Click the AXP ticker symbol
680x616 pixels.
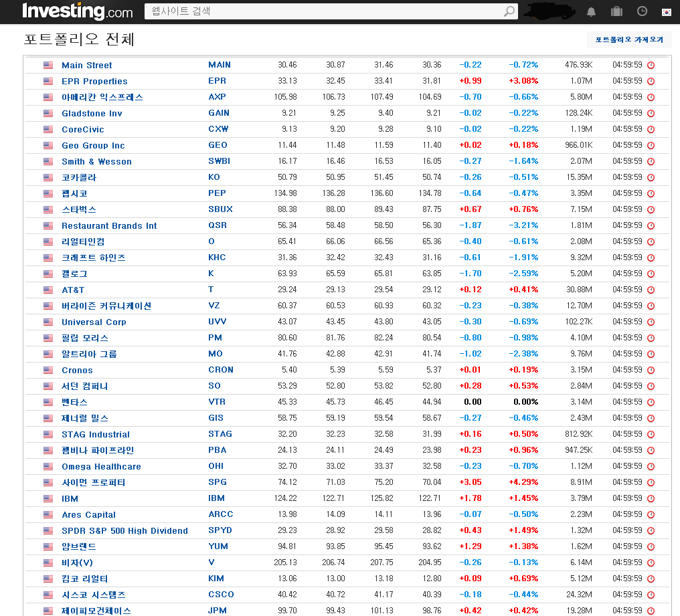217,97
